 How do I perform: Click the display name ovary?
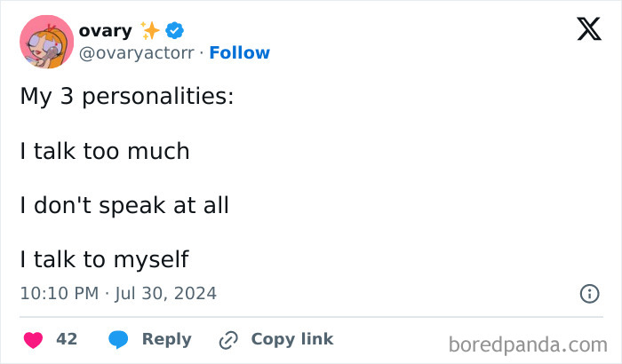coord(105,31)
